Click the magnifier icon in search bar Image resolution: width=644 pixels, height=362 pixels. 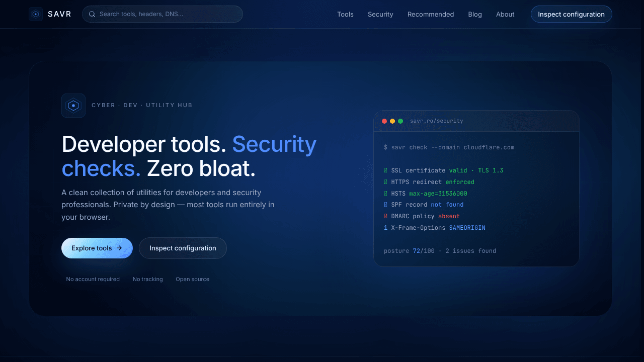(92, 14)
